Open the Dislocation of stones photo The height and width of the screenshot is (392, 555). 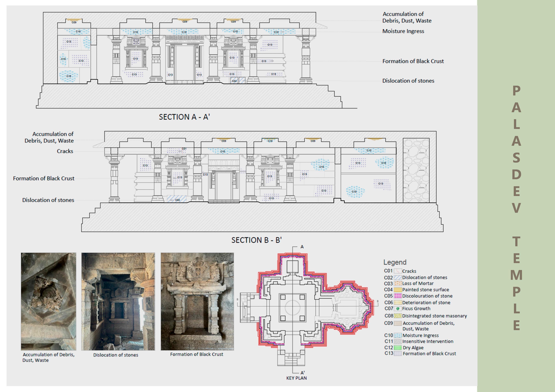(x=118, y=301)
